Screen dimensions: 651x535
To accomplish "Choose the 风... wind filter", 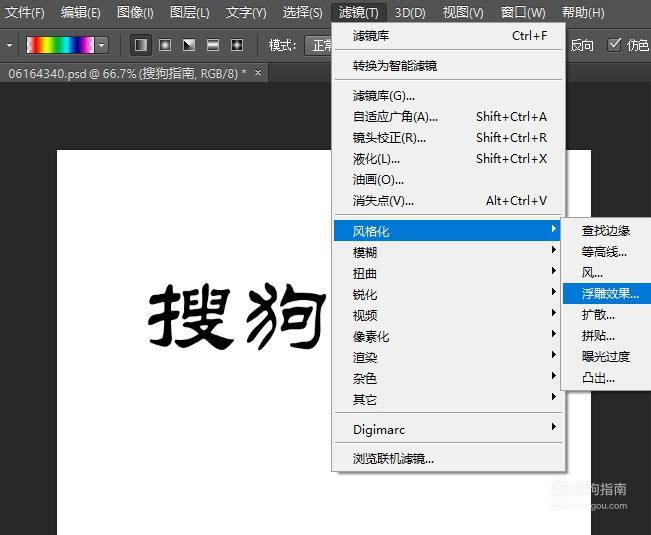I will 607,273.
